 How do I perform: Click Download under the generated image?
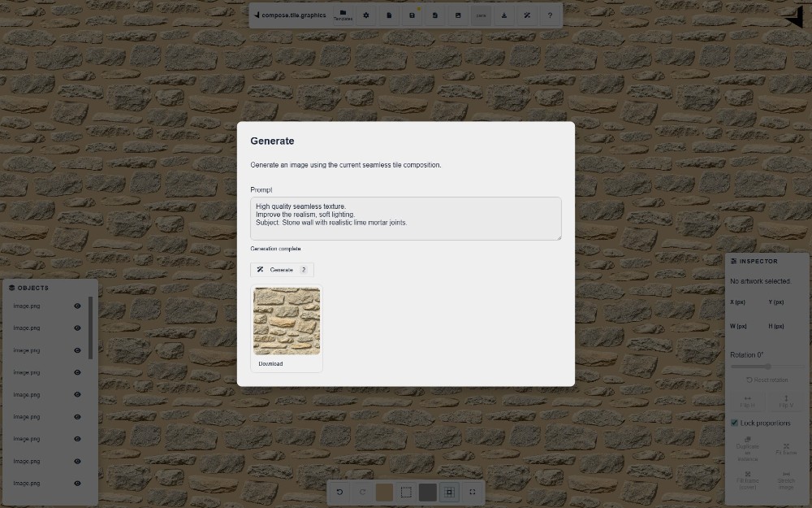point(271,364)
